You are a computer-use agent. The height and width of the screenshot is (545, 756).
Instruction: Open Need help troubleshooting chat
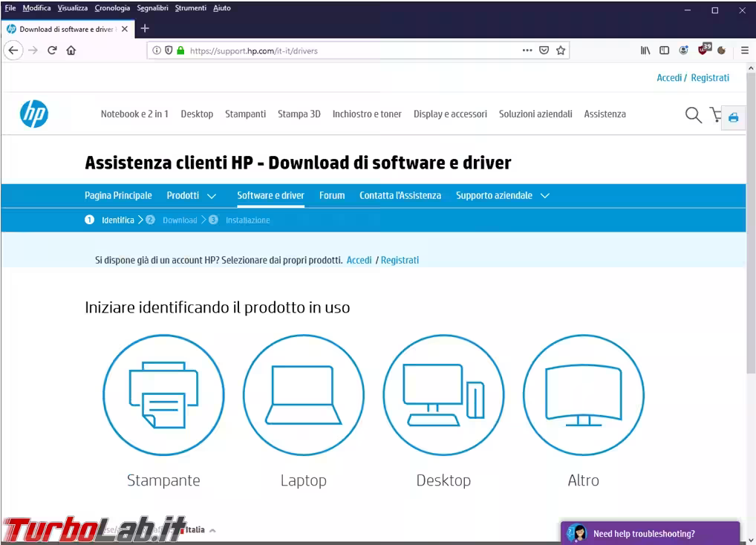[643, 534]
